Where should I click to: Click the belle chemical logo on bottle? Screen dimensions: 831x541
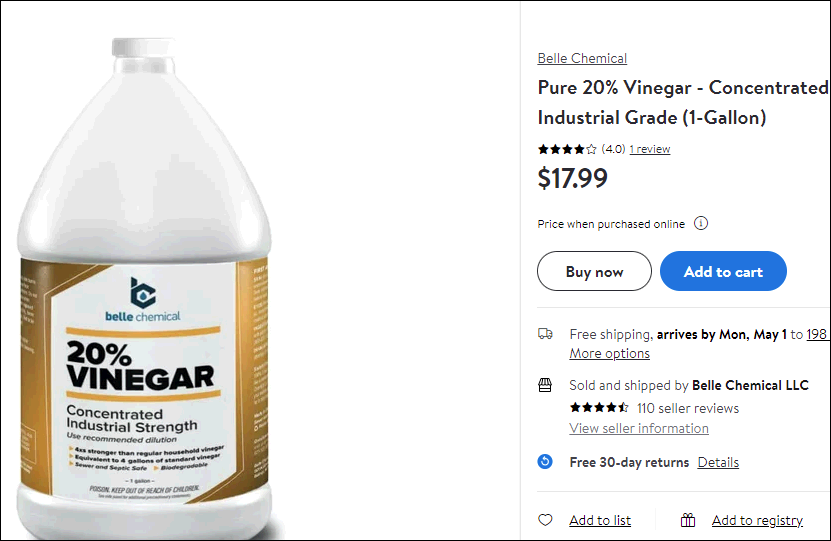click(x=143, y=299)
